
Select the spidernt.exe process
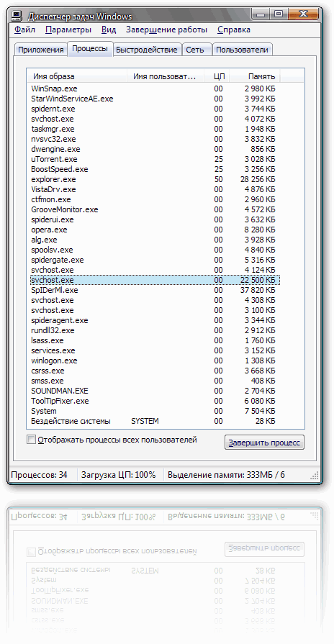coord(155,109)
